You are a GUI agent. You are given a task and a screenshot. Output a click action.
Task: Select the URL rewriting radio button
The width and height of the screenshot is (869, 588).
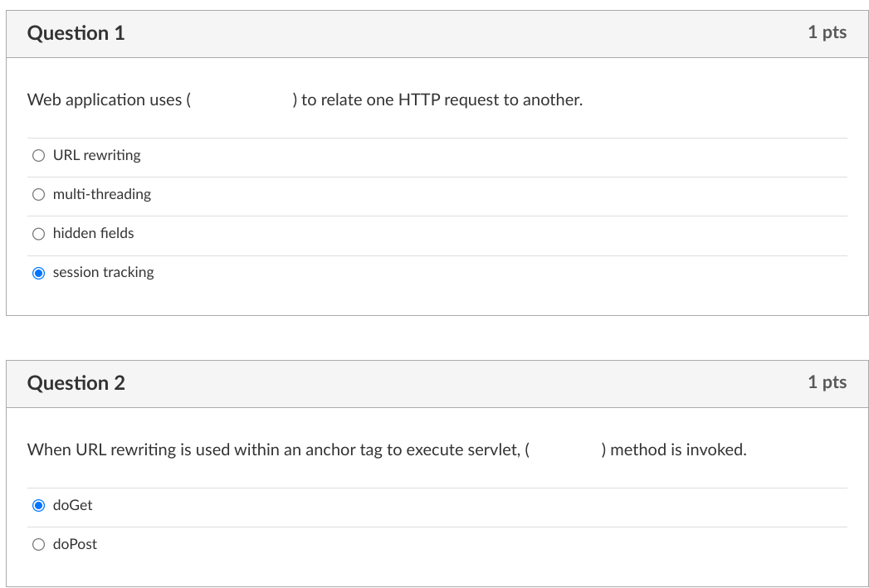pyautogui.click(x=38, y=156)
